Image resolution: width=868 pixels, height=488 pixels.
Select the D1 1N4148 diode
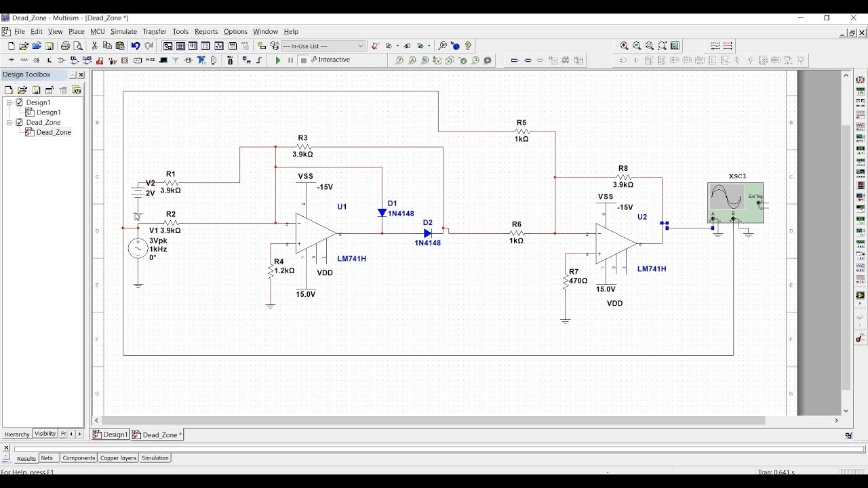(382, 212)
